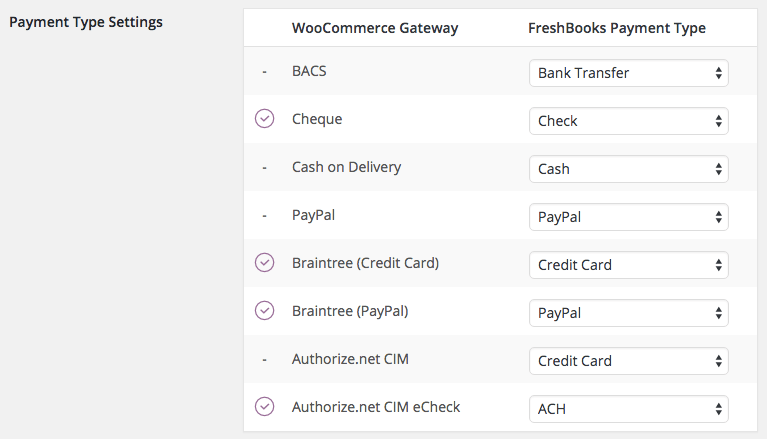Open Credit Card dropdown for Authorize.net CIM
767x439 pixels.
point(629,361)
